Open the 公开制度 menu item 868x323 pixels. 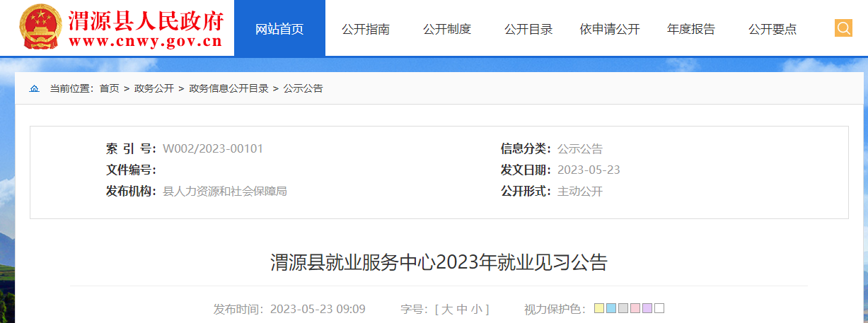coord(447,29)
